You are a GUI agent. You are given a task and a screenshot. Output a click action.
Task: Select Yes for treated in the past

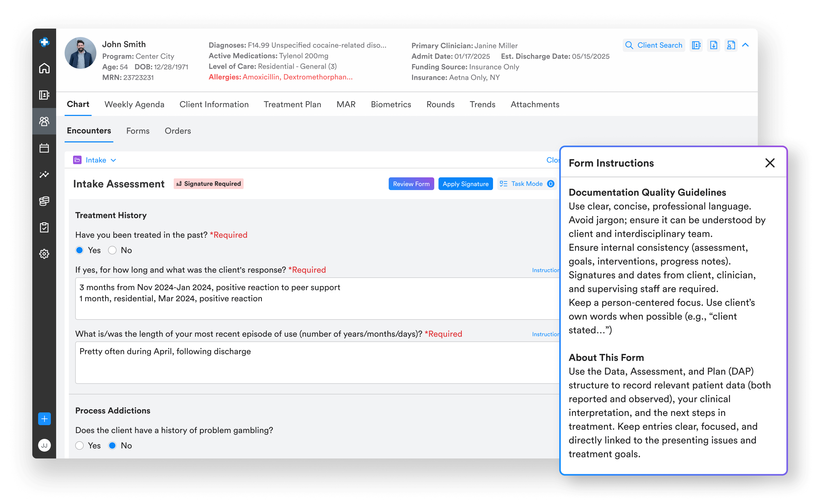79,250
